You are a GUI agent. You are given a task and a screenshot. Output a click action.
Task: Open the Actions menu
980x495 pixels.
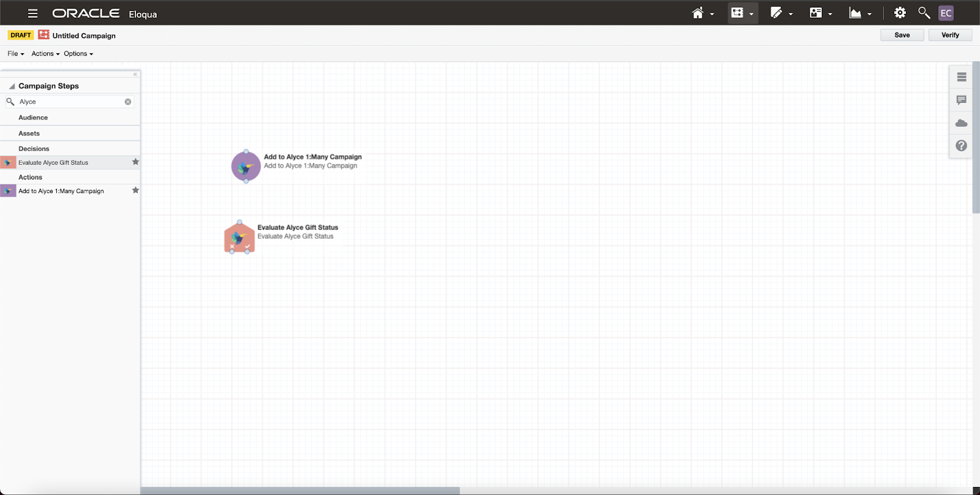pyautogui.click(x=46, y=54)
